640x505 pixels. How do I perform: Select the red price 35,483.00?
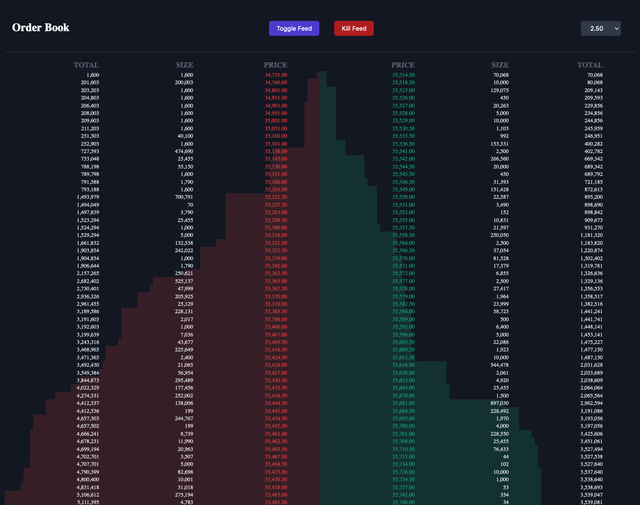276,495
